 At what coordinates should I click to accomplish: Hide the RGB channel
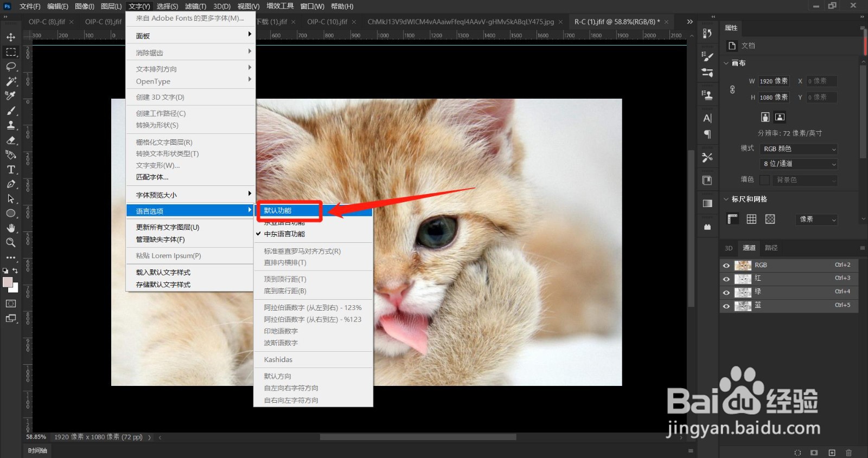[726, 266]
